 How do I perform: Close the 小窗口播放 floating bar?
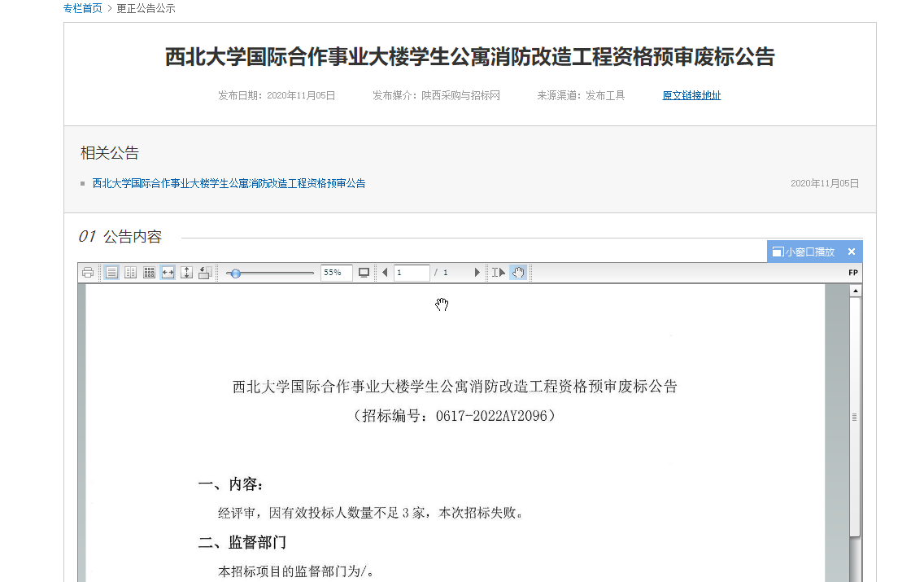[852, 252]
